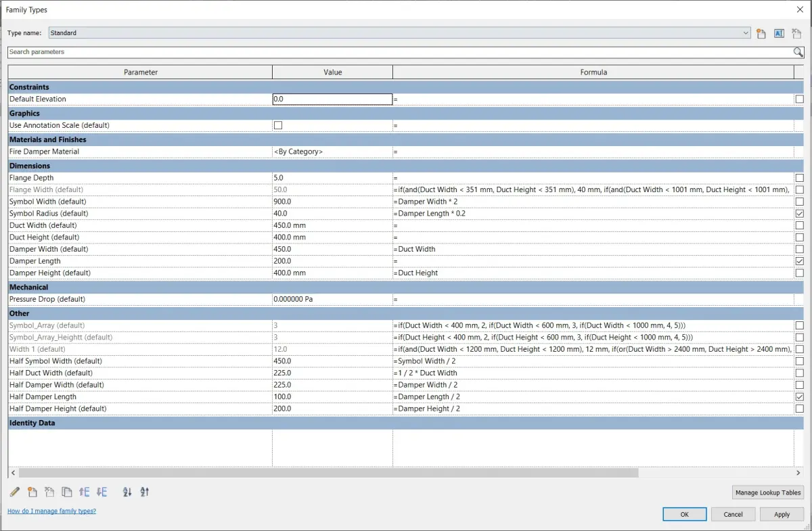812x531 pixels.
Task: Open 'How do I manage family types?' link
Action: tap(51, 511)
